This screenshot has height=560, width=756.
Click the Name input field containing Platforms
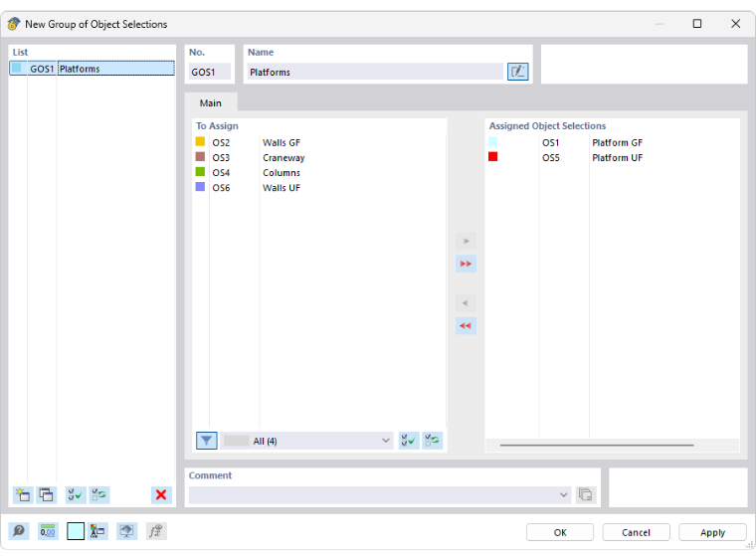[375, 72]
